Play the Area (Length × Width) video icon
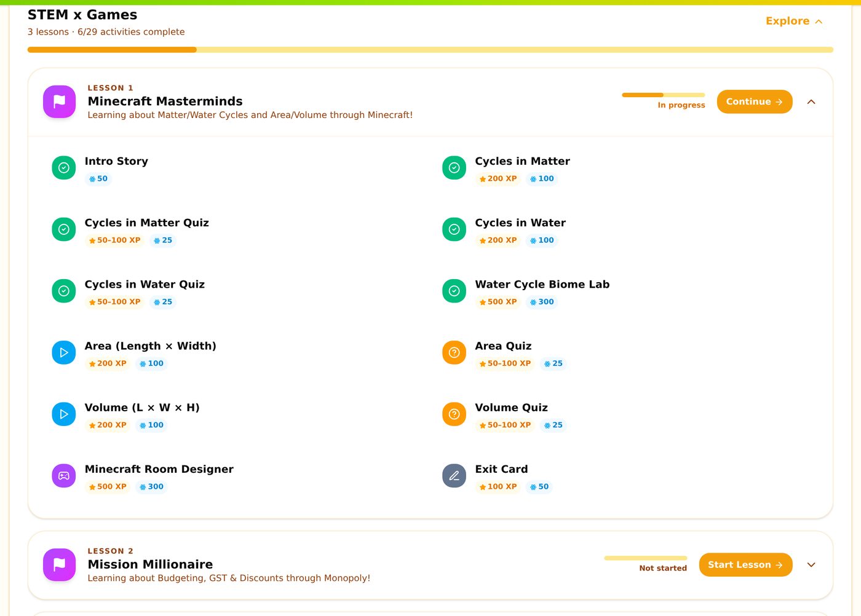This screenshot has width=861, height=616. pos(63,352)
